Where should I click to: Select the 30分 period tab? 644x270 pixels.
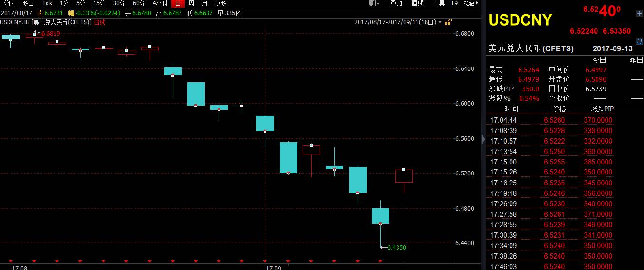pyautogui.click(x=119, y=3)
